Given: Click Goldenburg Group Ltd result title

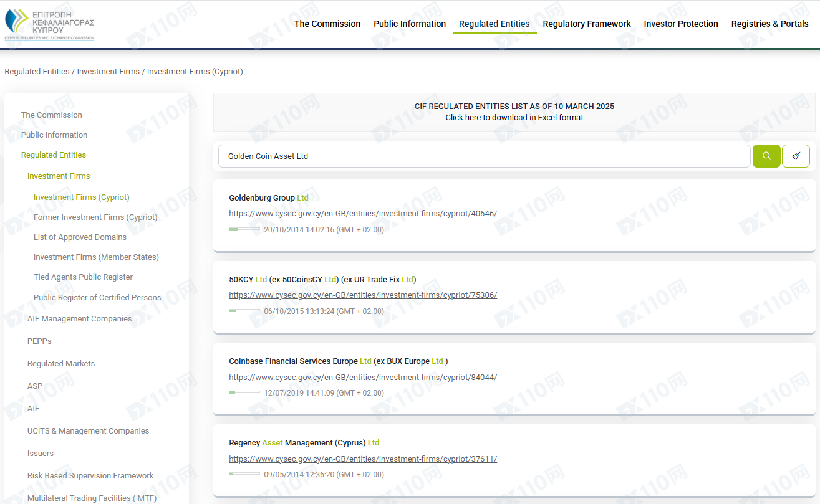Looking at the screenshot, I should click(269, 198).
